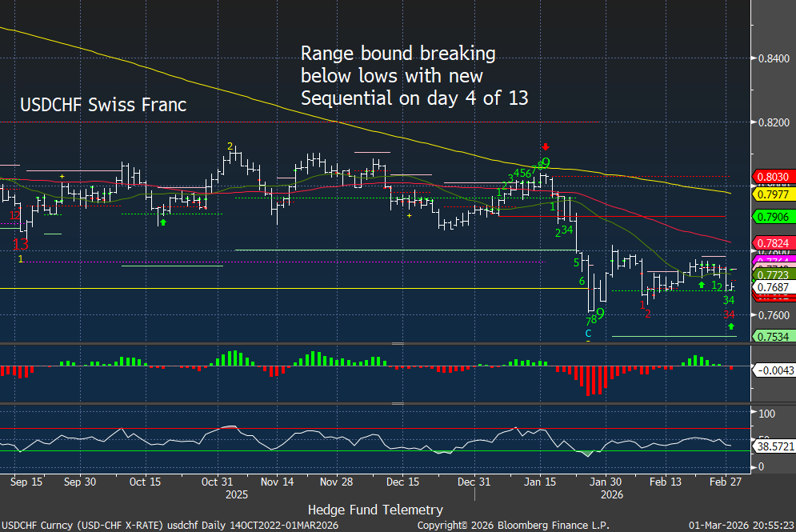Click the Jan 30 date on time axis

pos(605,482)
